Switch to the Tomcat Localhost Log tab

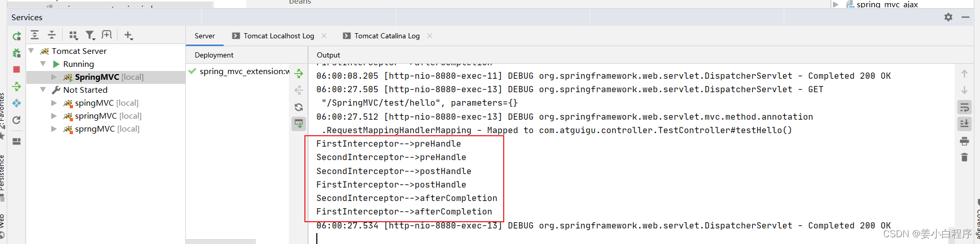click(x=279, y=36)
